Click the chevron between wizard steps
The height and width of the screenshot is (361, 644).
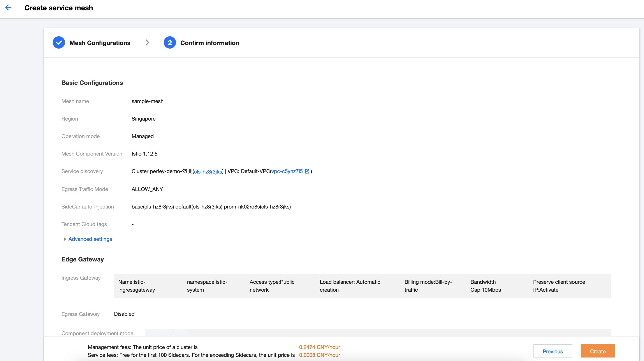coord(147,43)
